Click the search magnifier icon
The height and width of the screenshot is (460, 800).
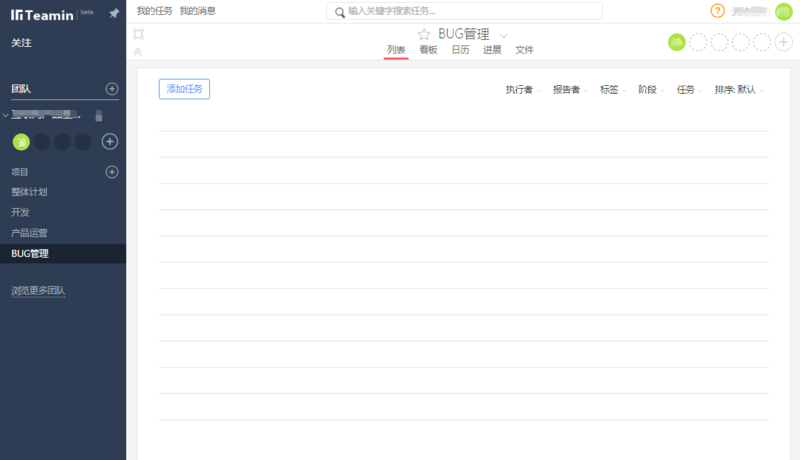[340, 12]
